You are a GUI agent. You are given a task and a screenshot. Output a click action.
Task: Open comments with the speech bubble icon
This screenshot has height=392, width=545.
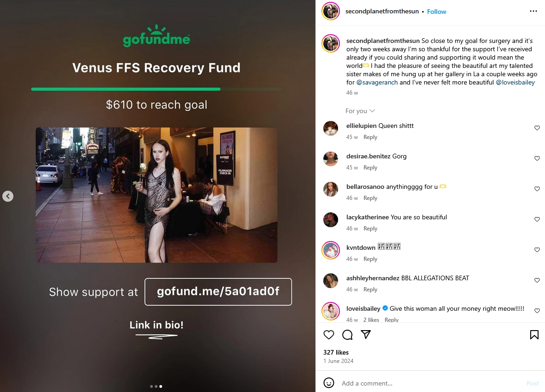[x=347, y=335]
